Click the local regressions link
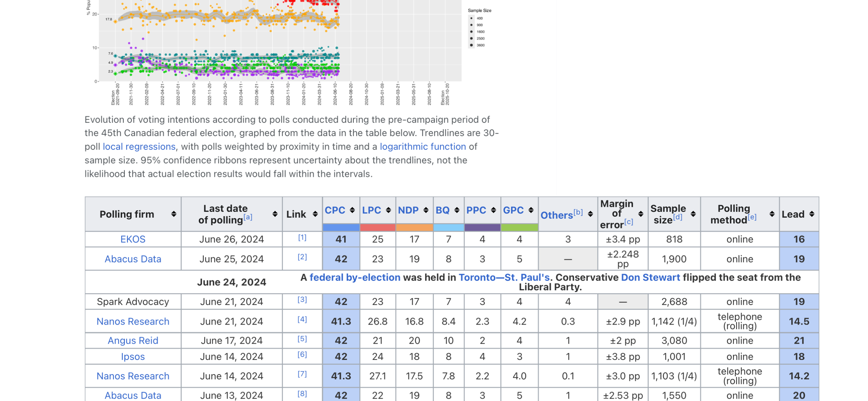This screenshot has width=868, height=401. 139,146
